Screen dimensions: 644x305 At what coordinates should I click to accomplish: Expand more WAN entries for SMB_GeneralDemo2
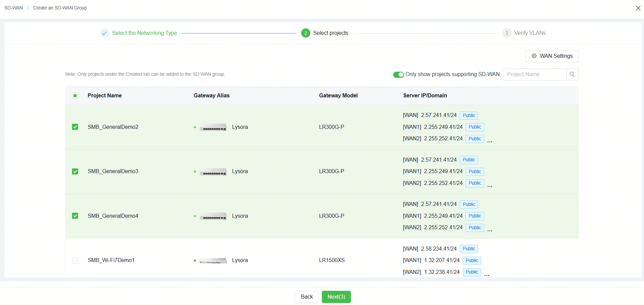pos(490,142)
